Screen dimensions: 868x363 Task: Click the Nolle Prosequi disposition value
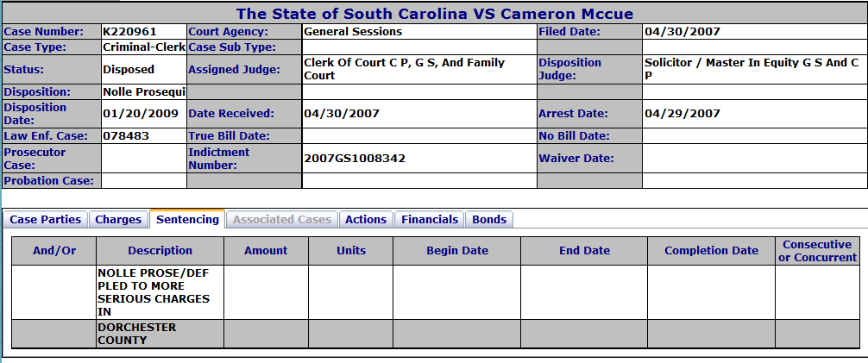click(144, 92)
